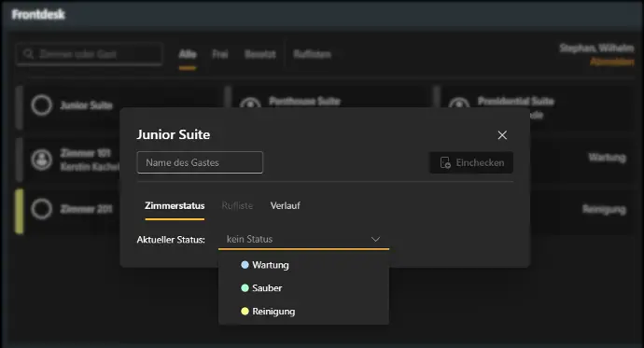Click the check-in icon on Einchecken button
644x348 pixels.
pos(445,162)
